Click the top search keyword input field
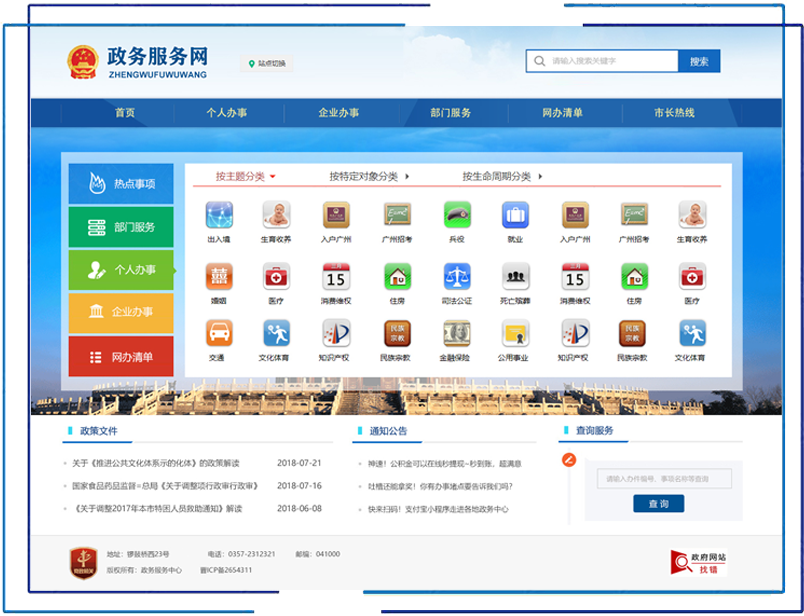This screenshot has height=616, width=804. (610, 61)
